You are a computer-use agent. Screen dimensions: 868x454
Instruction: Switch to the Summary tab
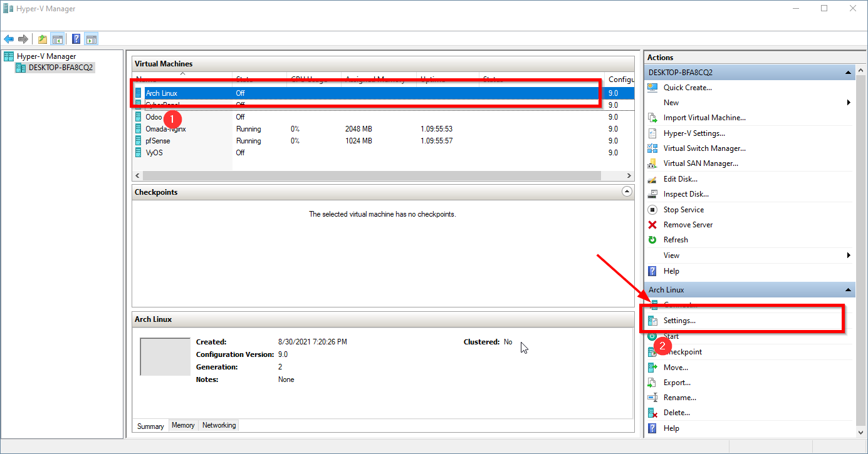pyautogui.click(x=150, y=426)
